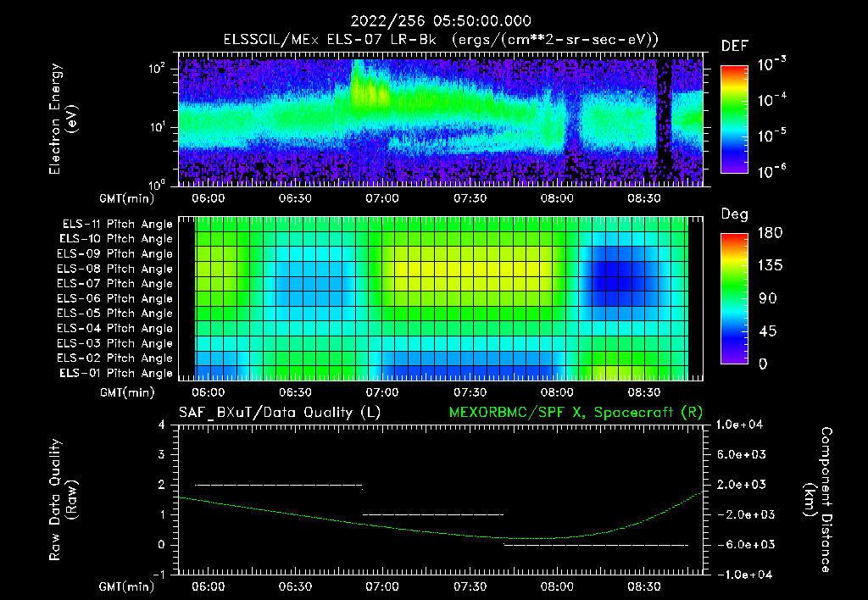Viewport: 868px width, 600px height.
Task: Click the ELS-01 Pitch Angle row label
Action: pyautogui.click(x=116, y=373)
